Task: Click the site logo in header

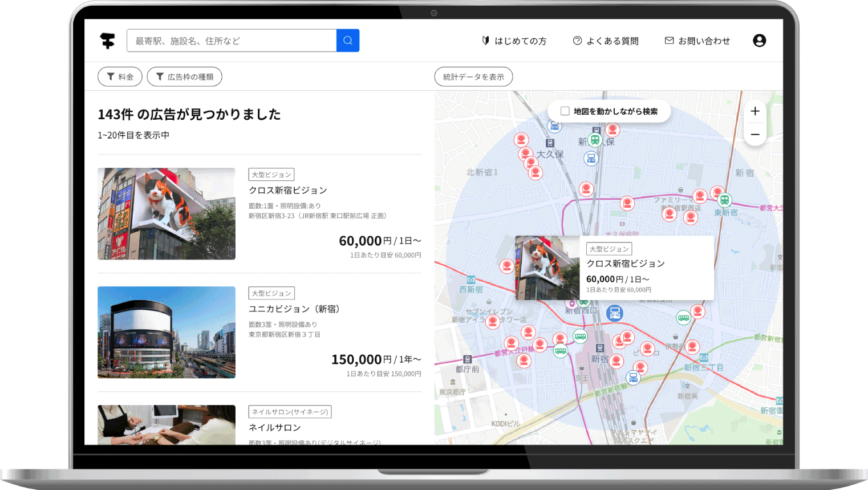Action: tap(107, 41)
